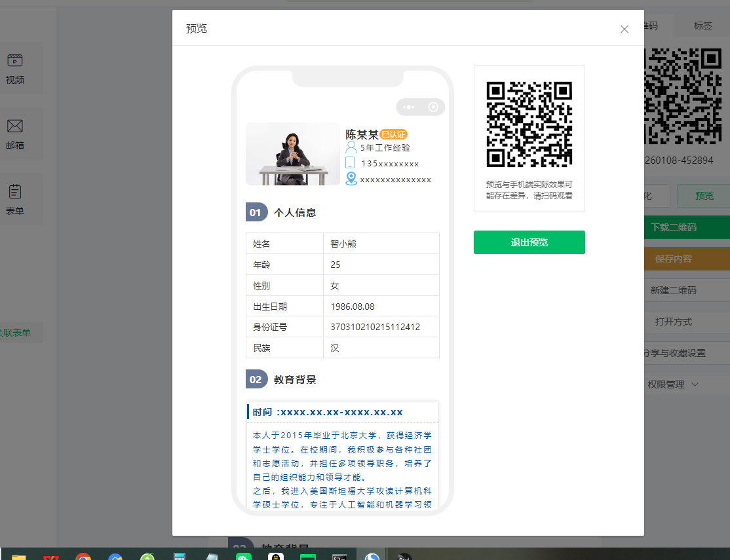This screenshot has width=730, height=560.
Task: Click the mini-program three-dots menu icon
Action: click(409, 107)
